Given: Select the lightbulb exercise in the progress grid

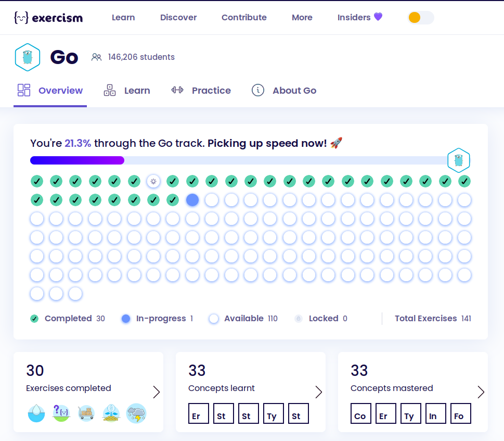Looking at the screenshot, I should [x=153, y=181].
